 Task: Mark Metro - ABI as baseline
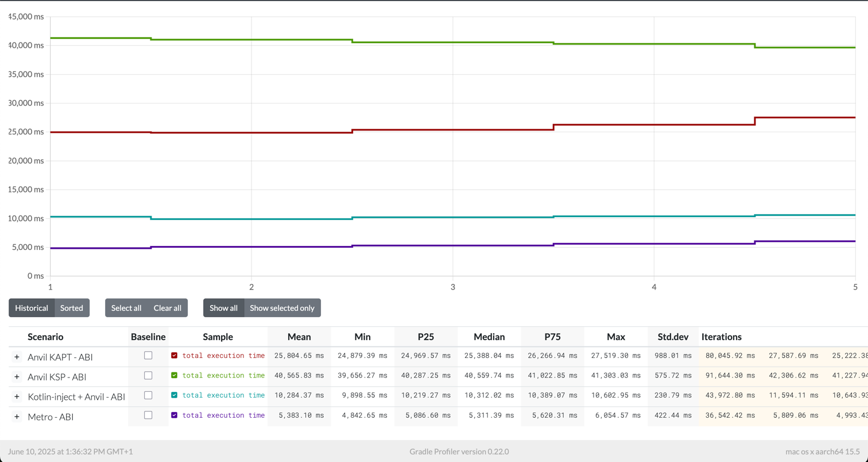pyautogui.click(x=148, y=415)
